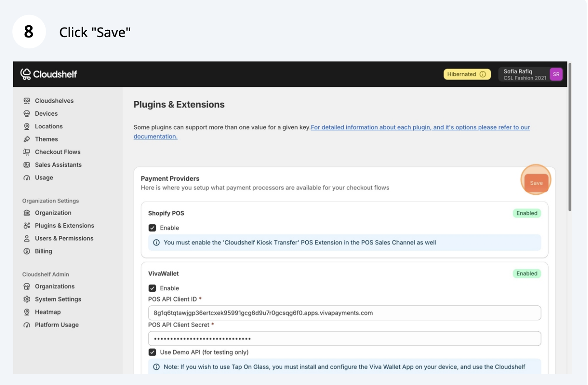This screenshot has height=385, width=588.
Task: Open Platform Usage
Action: [x=57, y=325]
